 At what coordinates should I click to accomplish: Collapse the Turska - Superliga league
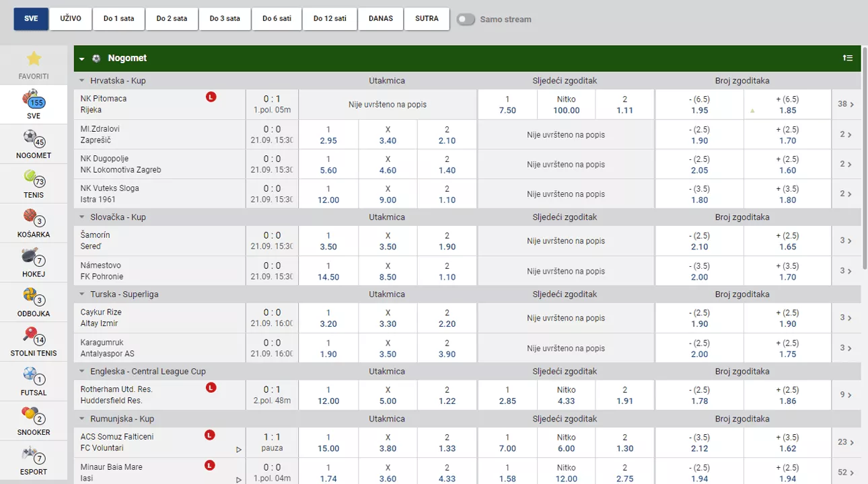pyautogui.click(x=81, y=295)
